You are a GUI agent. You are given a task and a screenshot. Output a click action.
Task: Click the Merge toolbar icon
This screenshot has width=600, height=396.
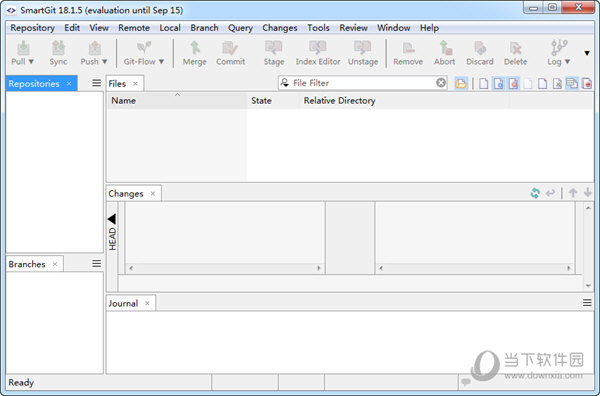[x=195, y=48]
